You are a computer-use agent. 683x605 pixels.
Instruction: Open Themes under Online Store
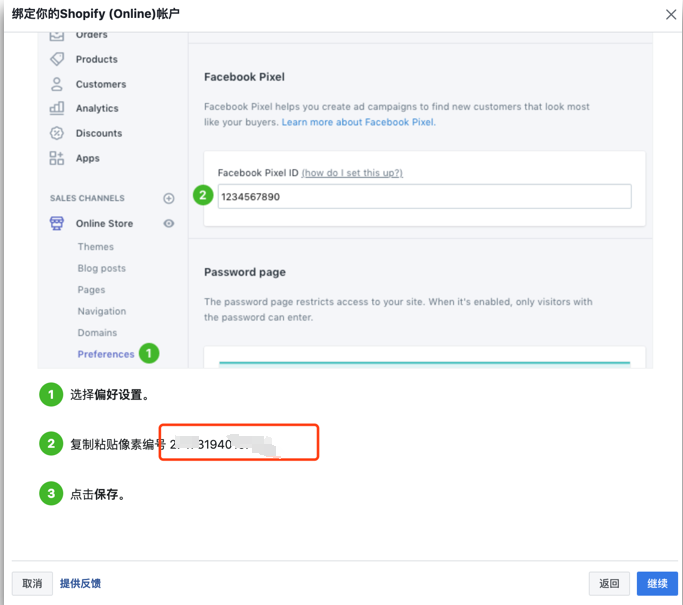point(96,247)
